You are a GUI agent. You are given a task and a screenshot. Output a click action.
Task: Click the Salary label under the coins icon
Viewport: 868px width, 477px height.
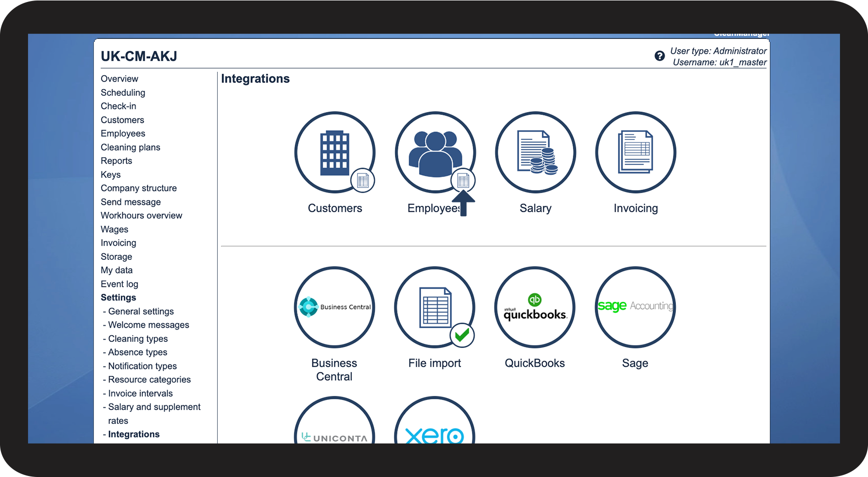(535, 208)
